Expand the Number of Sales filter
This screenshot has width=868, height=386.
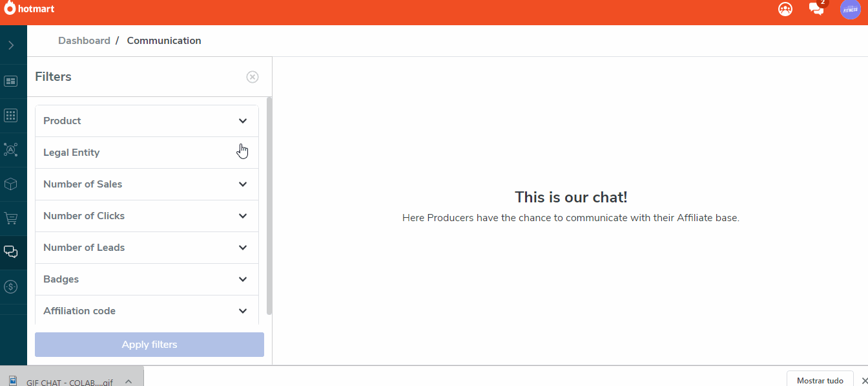[x=147, y=184]
